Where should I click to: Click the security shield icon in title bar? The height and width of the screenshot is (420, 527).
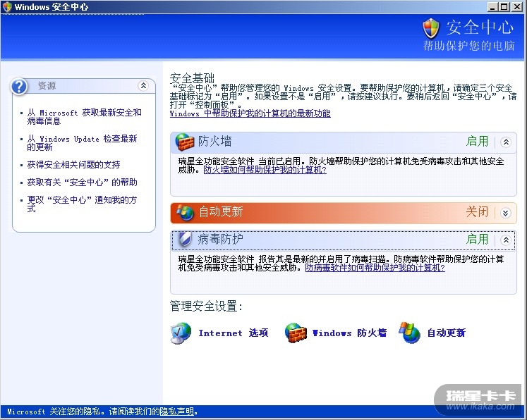(7, 7)
